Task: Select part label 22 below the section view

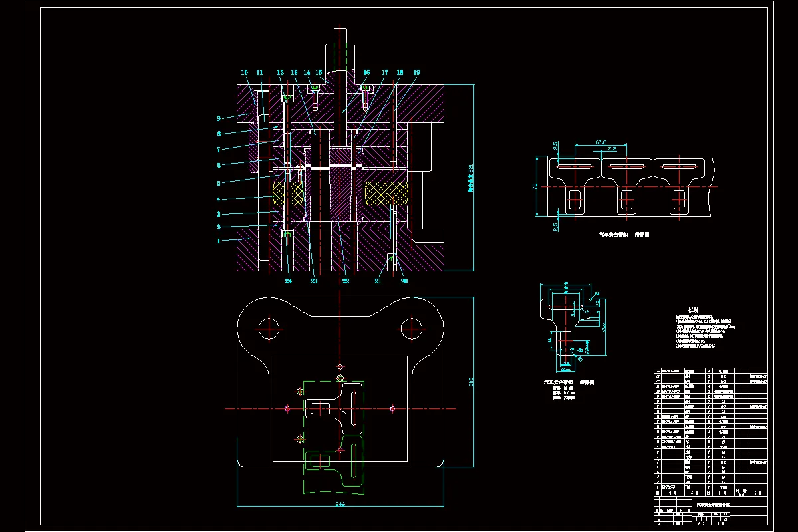Action: click(346, 281)
